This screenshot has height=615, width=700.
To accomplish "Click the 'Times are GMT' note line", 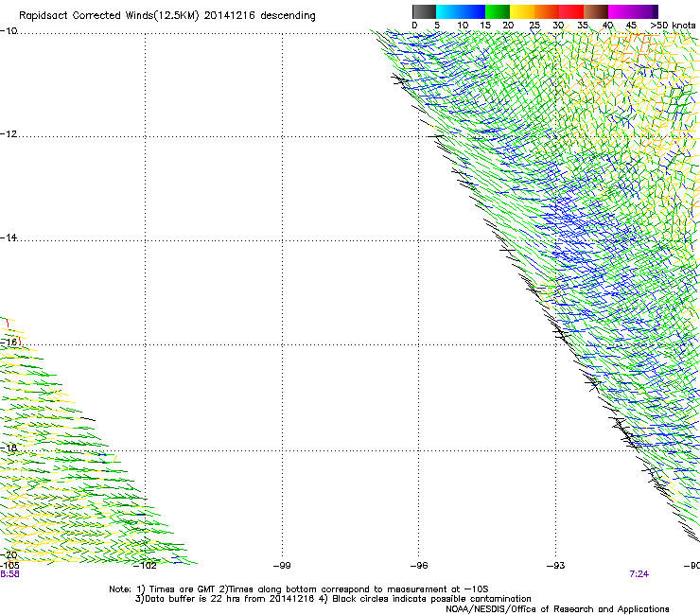I will [299, 589].
